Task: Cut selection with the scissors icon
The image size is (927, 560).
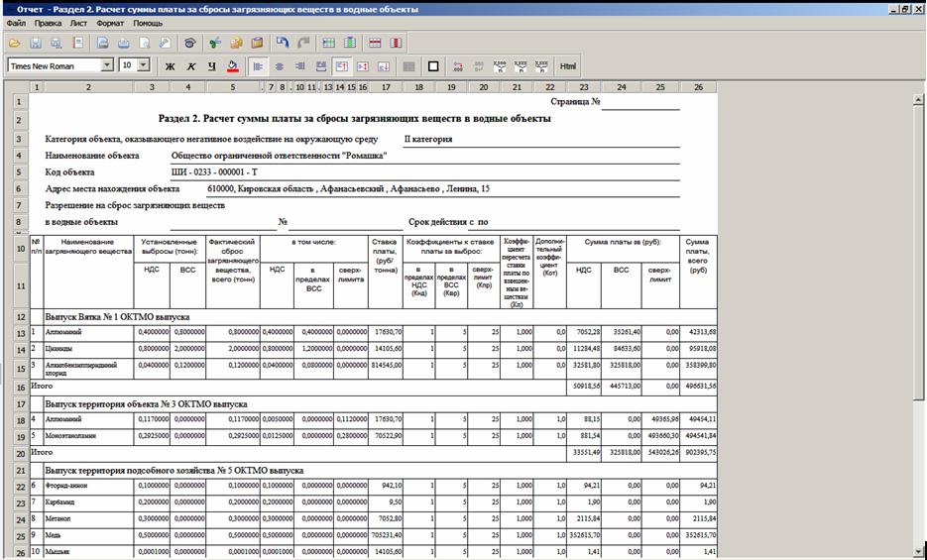Action: click(213, 44)
